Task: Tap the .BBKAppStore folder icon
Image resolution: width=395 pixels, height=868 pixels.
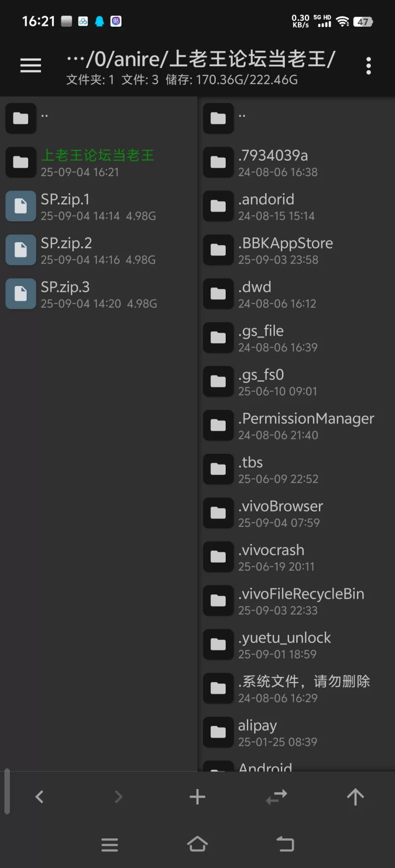Action: pos(218,250)
